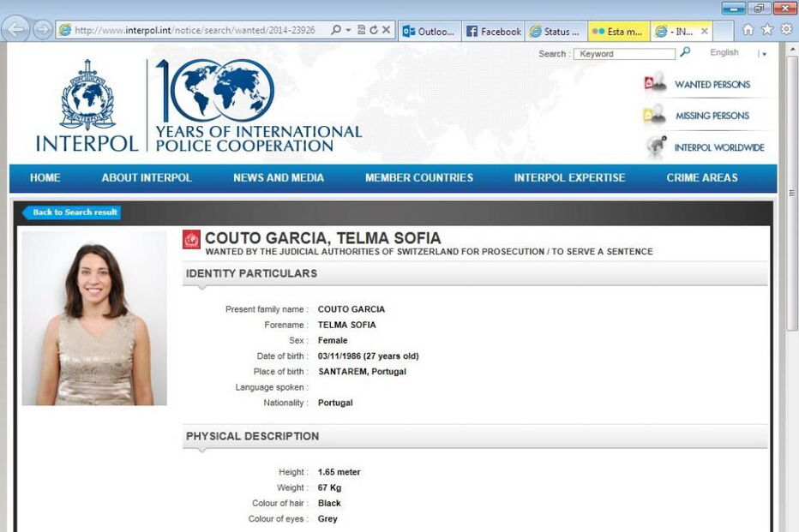Open the Interpol Worldwide globe icon
Viewport: 799px width, 532px height.
[x=655, y=146]
